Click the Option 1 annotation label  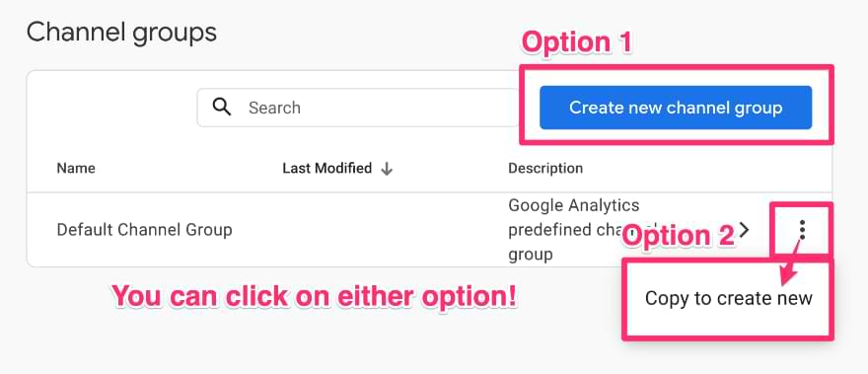577,42
